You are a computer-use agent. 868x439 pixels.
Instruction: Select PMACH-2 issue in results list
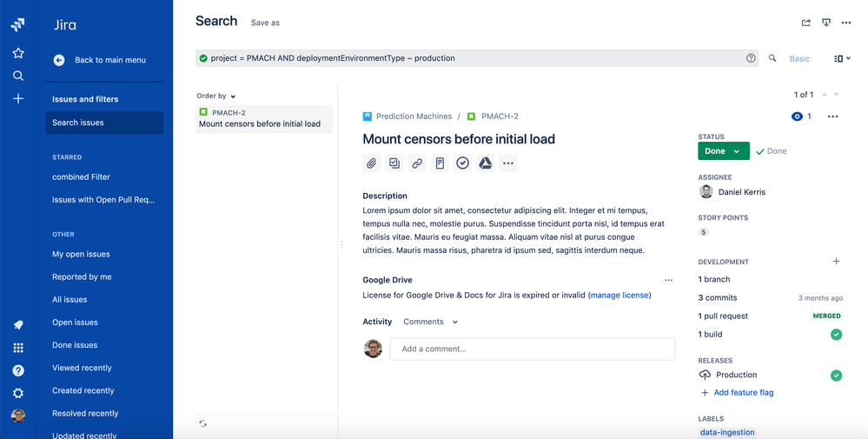264,118
